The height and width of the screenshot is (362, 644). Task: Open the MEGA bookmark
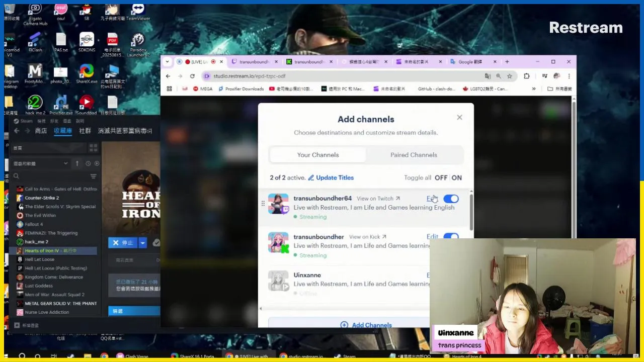pyautogui.click(x=202, y=89)
